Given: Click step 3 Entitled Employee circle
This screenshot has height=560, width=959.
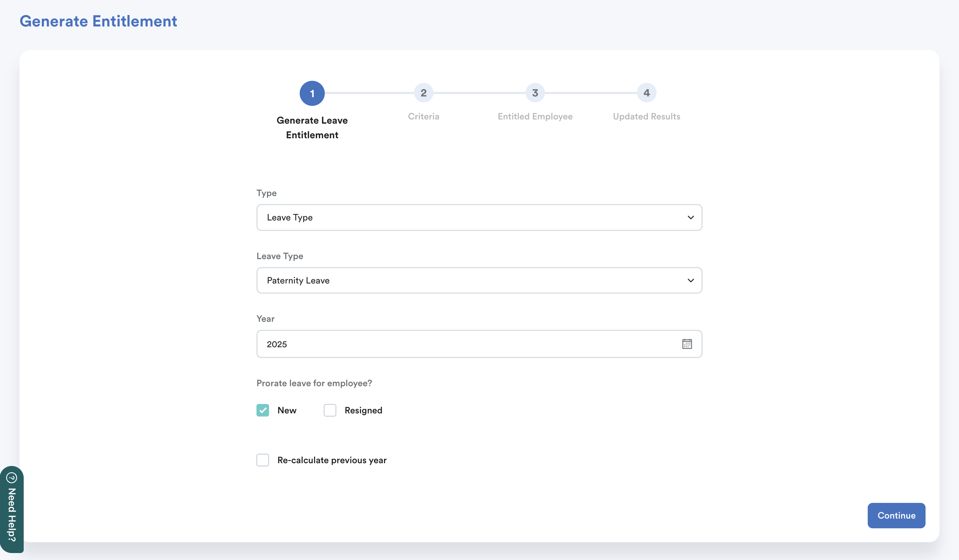Looking at the screenshot, I should [x=535, y=93].
